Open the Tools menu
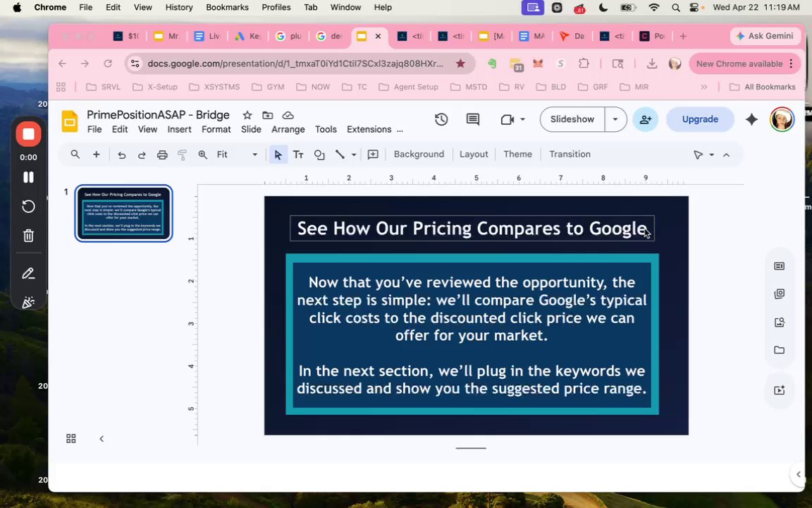Viewport: 812px width, 508px height. (x=326, y=129)
